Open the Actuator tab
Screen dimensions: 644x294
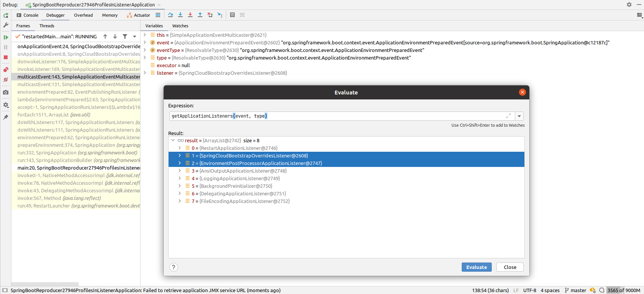pyautogui.click(x=139, y=15)
